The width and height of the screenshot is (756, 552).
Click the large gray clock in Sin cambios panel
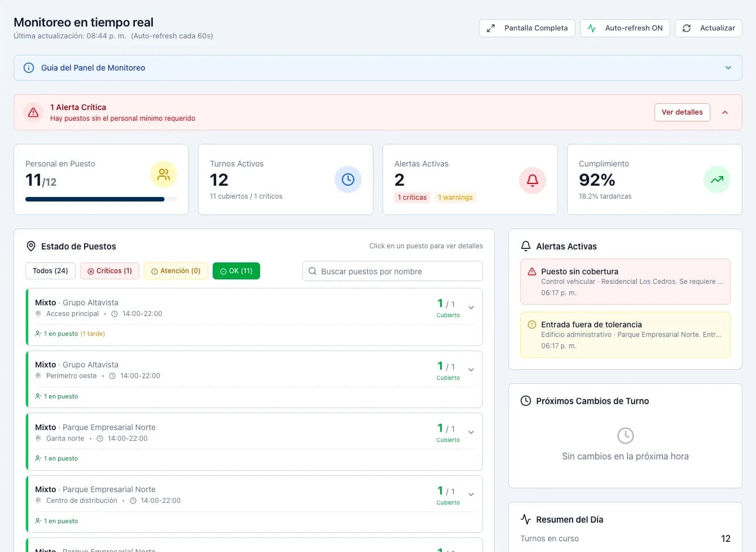625,436
